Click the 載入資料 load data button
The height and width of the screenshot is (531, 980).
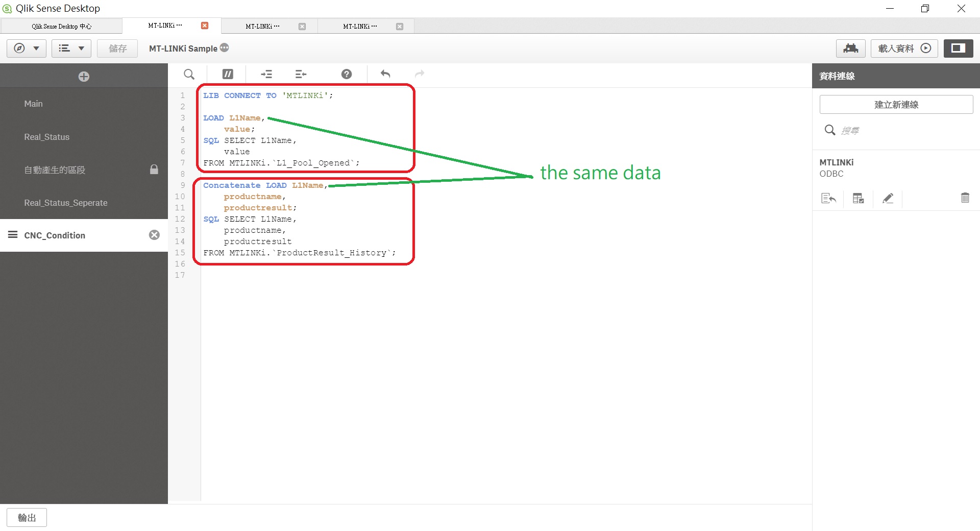(904, 49)
